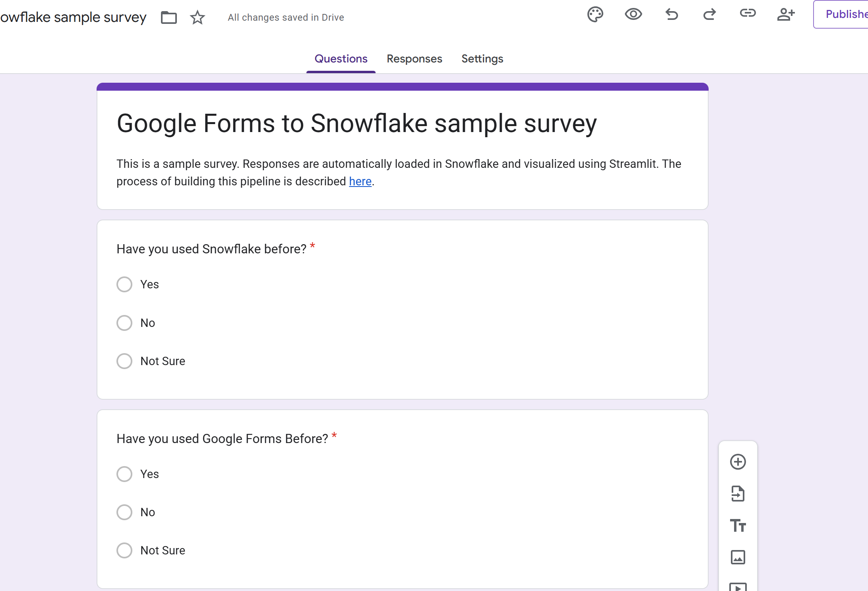Click the Add video icon
The width and height of the screenshot is (868, 591).
[x=738, y=587]
